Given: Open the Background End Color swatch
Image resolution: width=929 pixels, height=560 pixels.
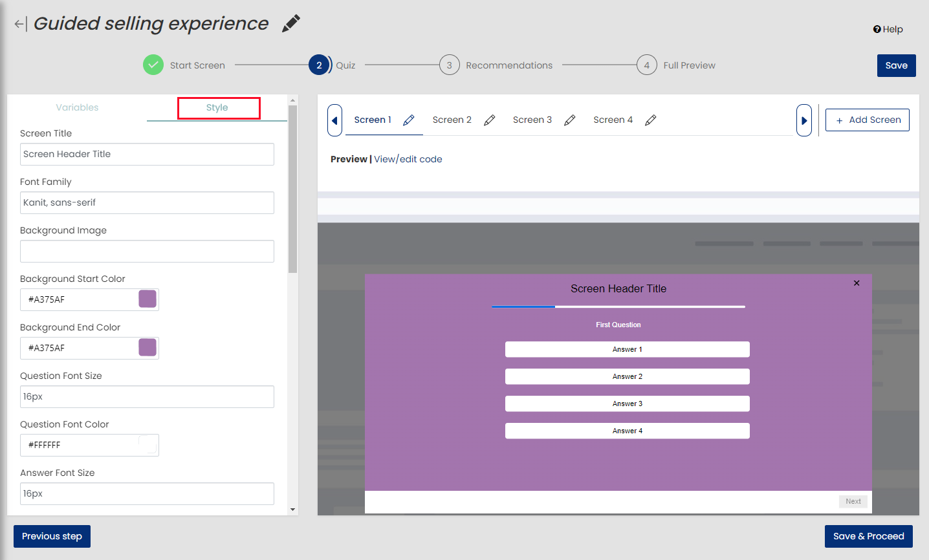Looking at the screenshot, I should tap(148, 347).
